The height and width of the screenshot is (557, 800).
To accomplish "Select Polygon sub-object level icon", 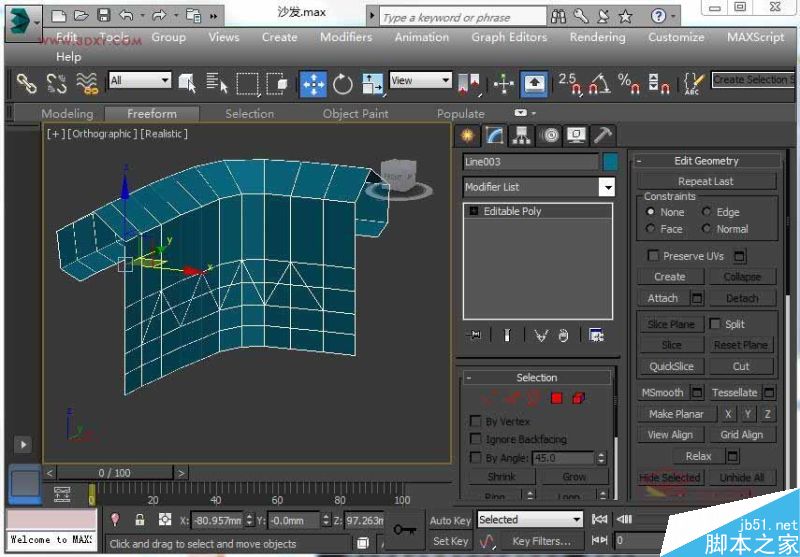I will [557, 398].
